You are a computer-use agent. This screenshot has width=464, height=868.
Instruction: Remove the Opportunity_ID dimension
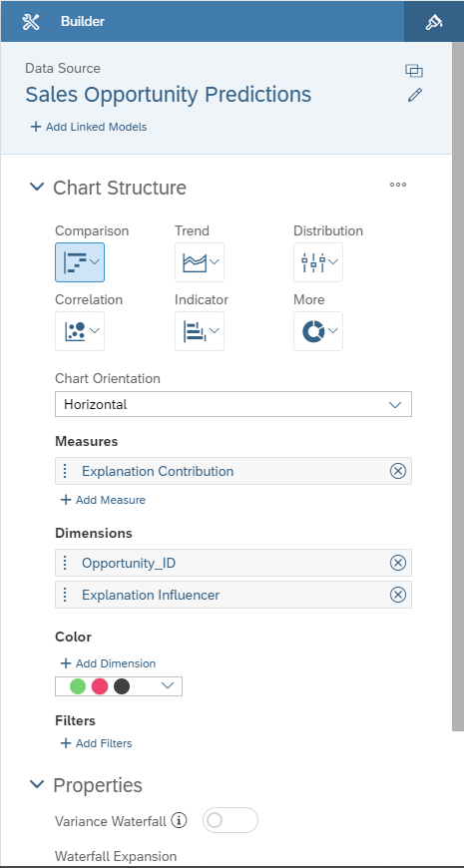point(398,563)
